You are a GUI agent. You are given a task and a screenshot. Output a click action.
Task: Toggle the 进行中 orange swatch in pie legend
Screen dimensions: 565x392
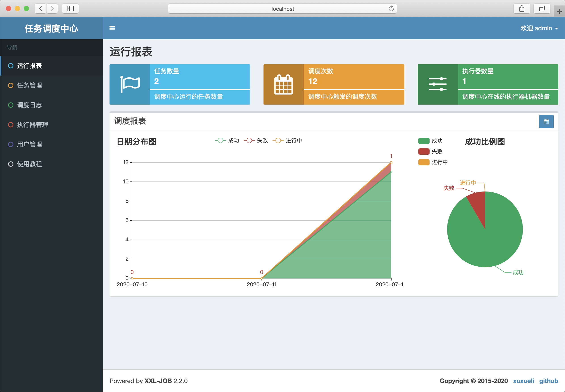(424, 162)
